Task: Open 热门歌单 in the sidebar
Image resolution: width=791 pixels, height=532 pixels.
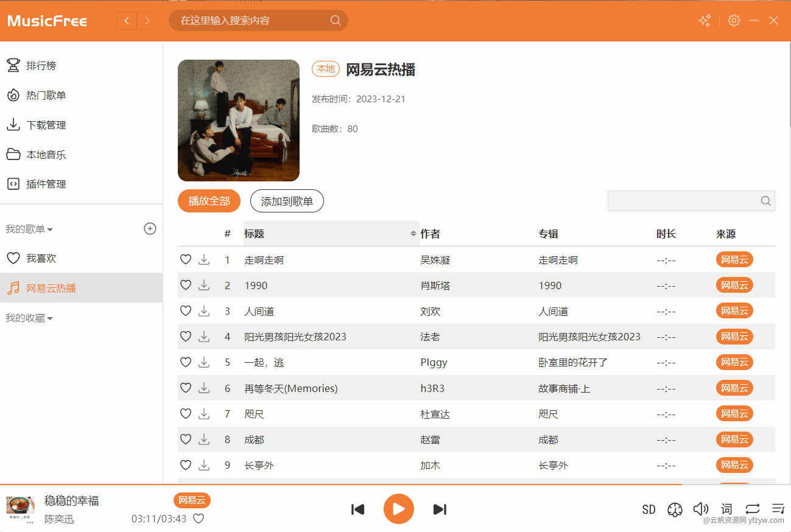Action: [81, 95]
